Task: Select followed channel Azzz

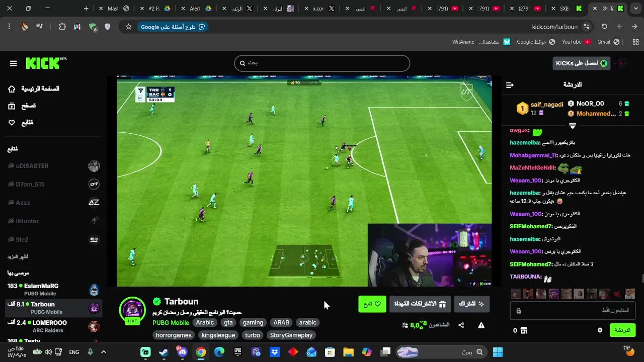Action: tap(54, 203)
